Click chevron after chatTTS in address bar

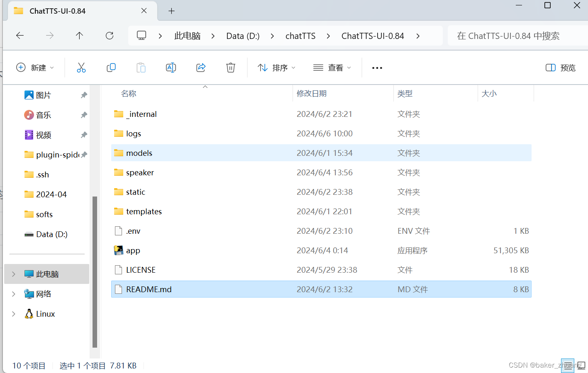coord(328,36)
